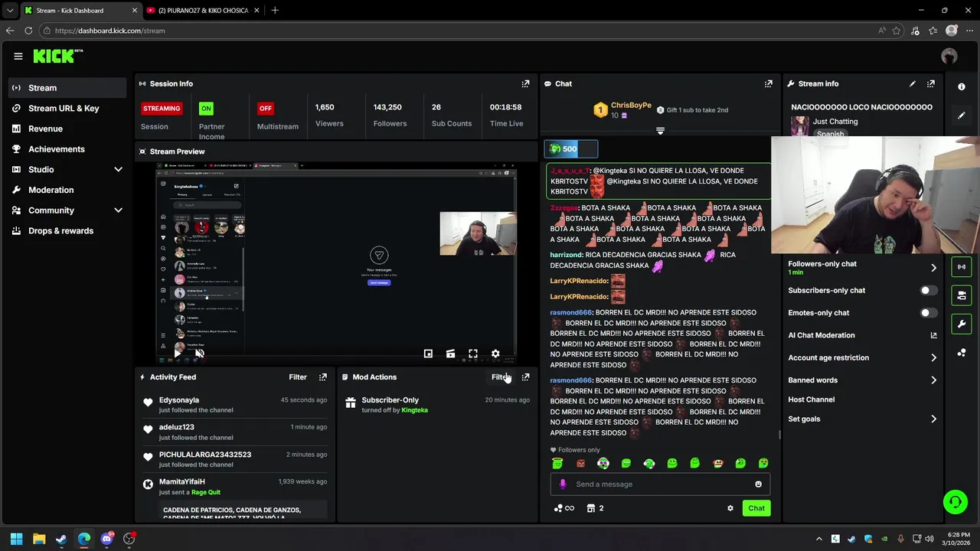Open Drops & rewards page
Screen dimensions: 980x551
point(67,230)
